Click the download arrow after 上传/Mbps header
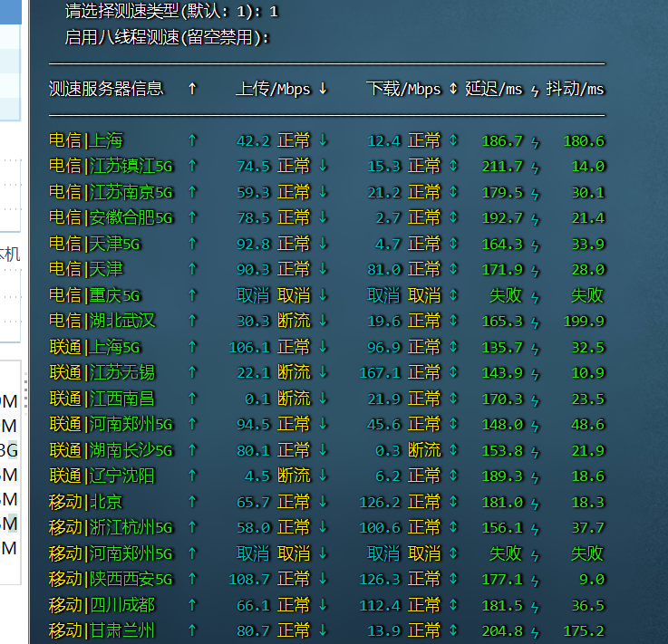This screenshot has width=668, height=644. click(323, 89)
